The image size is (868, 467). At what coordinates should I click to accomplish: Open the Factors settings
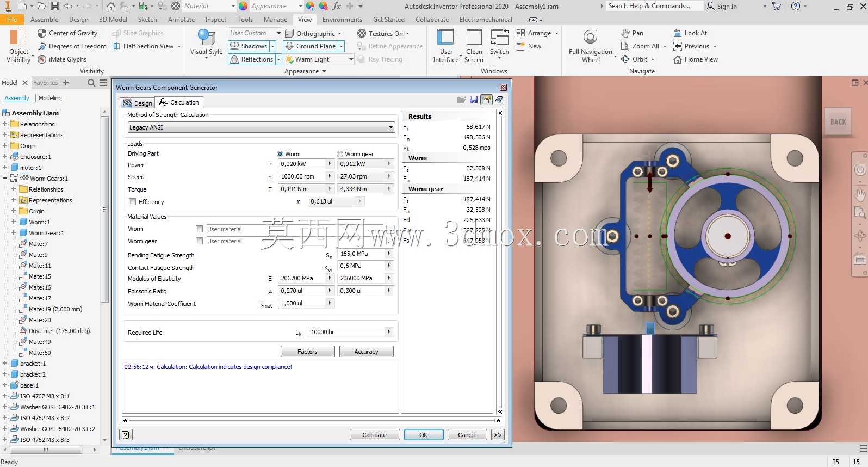[x=307, y=352]
